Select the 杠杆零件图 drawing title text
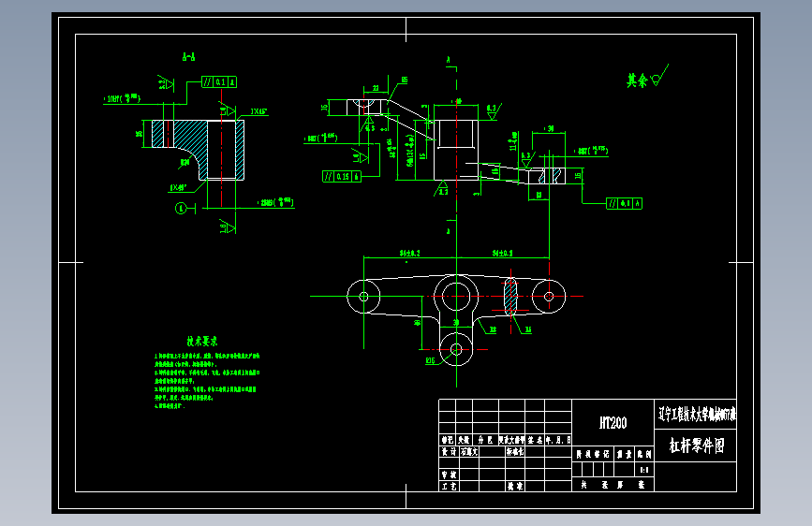The image size is (812, 526). tap(697, 446)
